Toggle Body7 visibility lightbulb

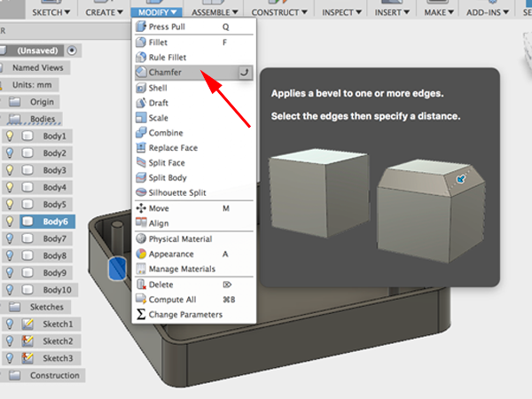pos(10,239)
